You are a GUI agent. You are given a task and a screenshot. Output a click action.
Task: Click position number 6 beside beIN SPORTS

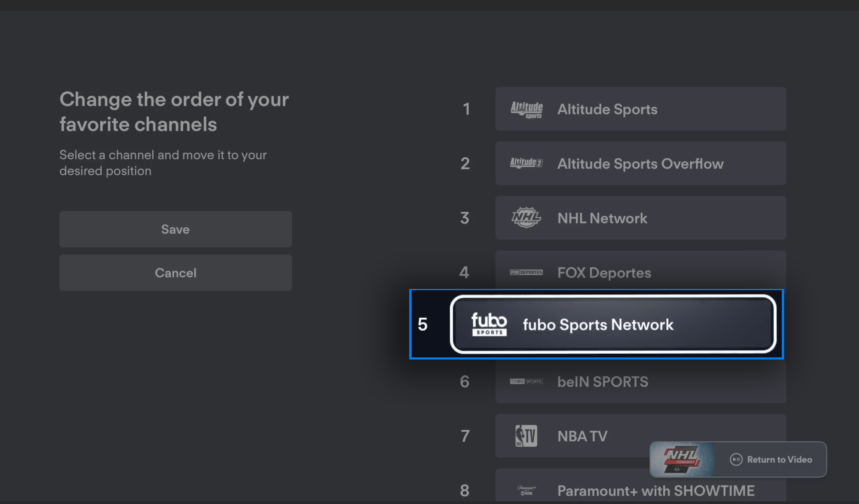[465, 381]
